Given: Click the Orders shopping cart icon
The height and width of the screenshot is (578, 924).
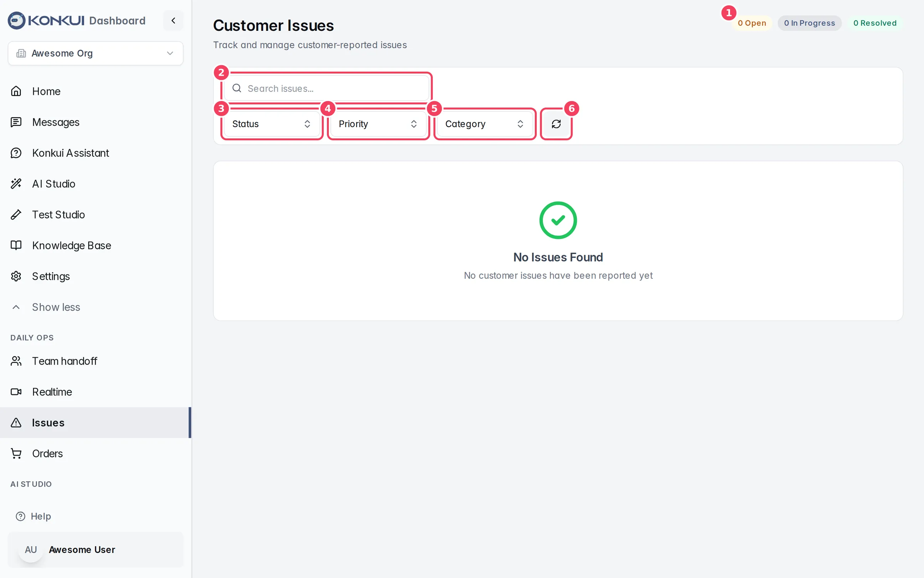Looking at the screenshot, I should (16, 454).
